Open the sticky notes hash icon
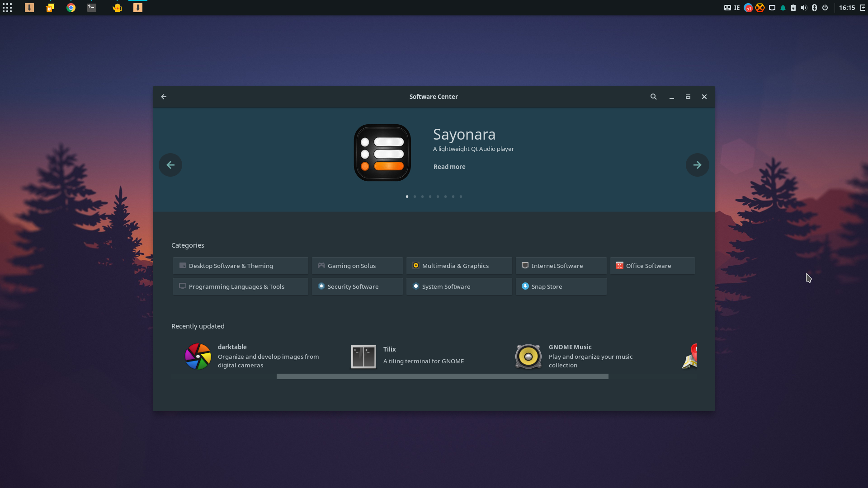Viewport: 868px width, 488px height. [x=50, y=8]
